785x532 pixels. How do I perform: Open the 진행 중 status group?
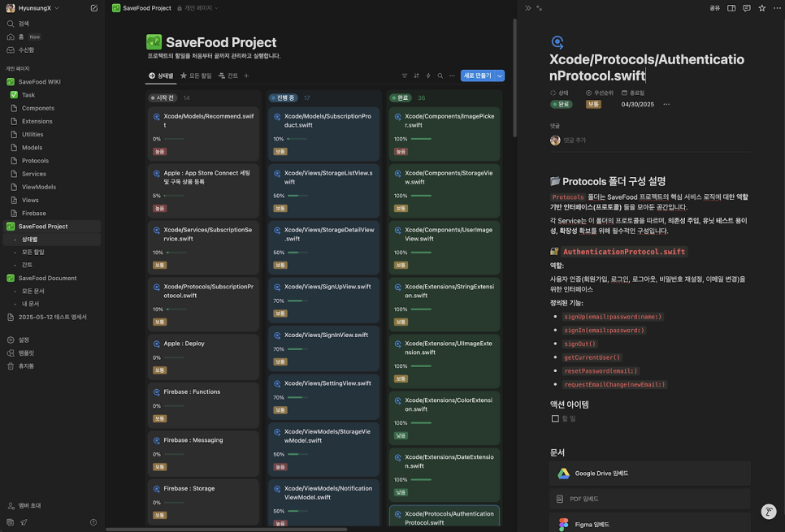coord(283,97)
